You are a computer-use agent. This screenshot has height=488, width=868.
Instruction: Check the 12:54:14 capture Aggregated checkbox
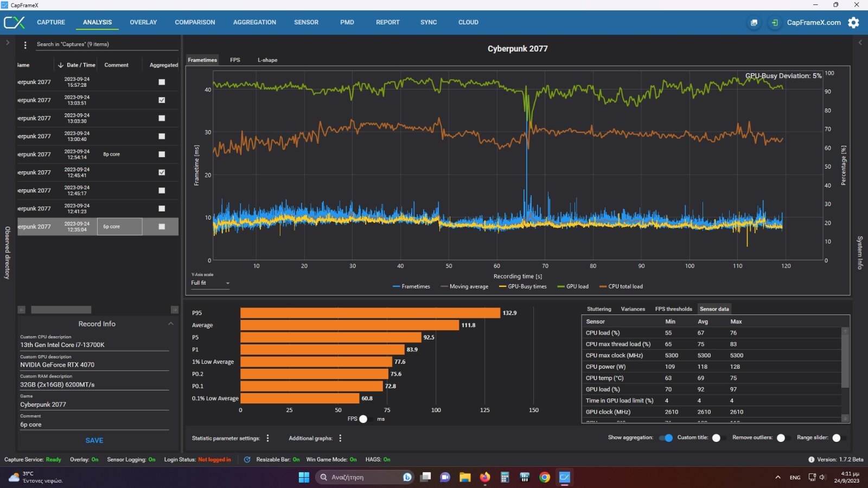(x=162, y=155)
